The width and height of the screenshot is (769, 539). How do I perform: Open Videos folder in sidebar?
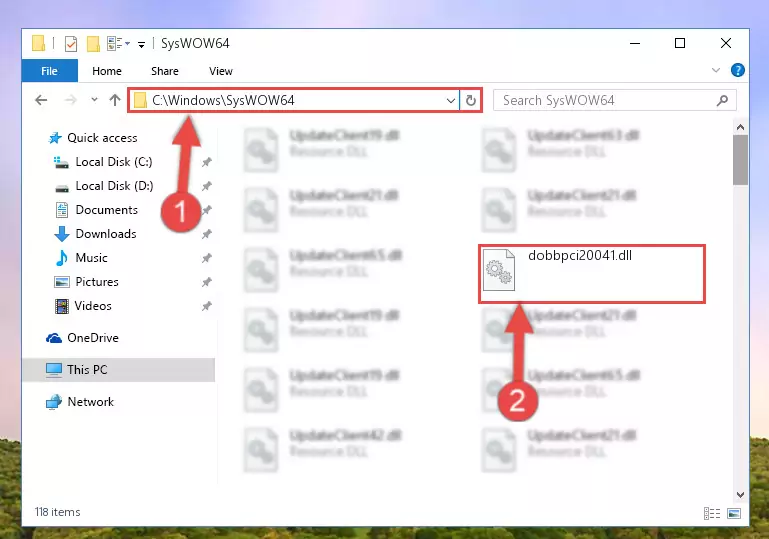(93, 306)
